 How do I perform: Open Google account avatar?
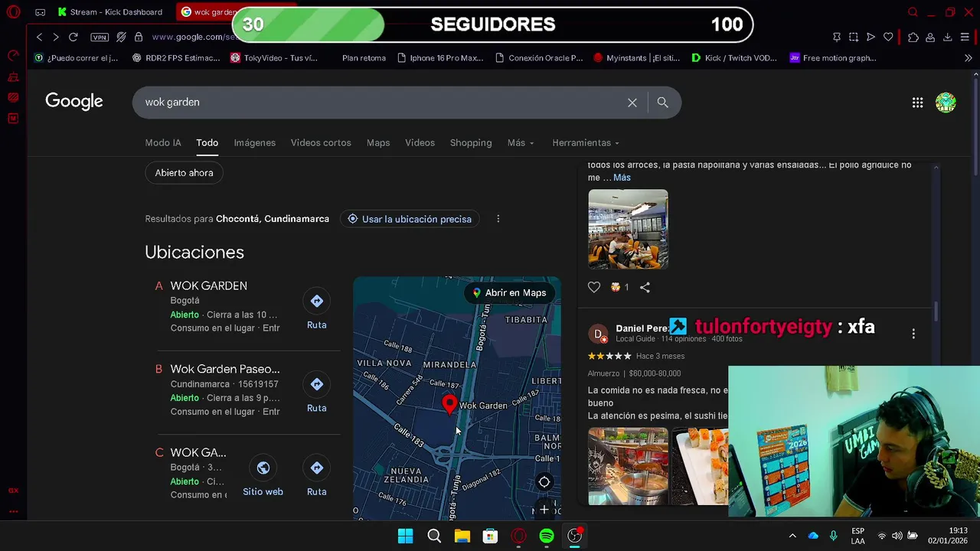pyautogui.click(x=946, y=103)
